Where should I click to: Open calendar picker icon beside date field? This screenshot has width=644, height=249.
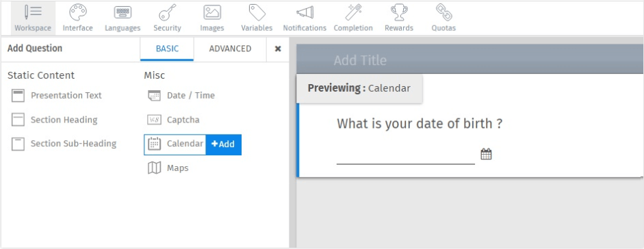tap(486, 154)
